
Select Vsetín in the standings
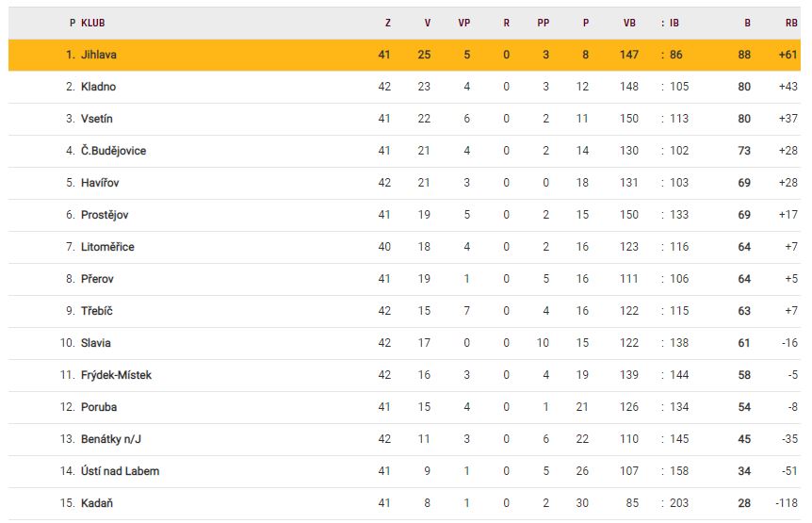pyautogui.click(x=97, y=119)
